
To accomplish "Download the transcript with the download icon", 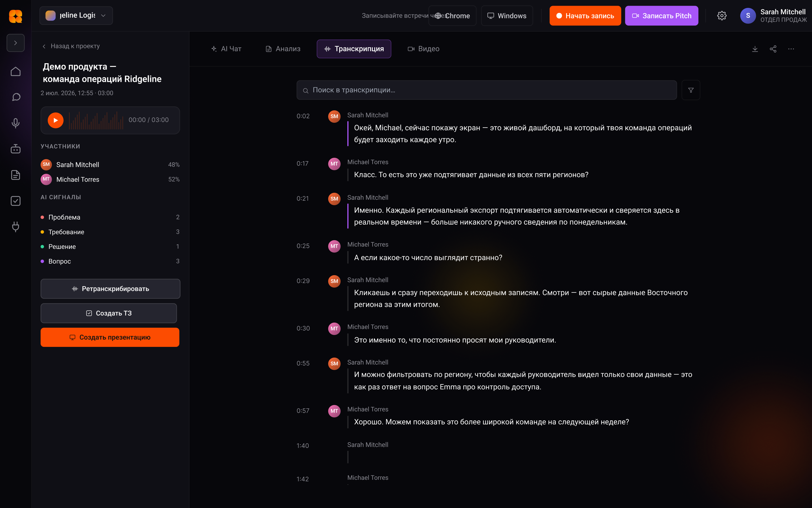I will pyautogui.click(x=755, y=49).
